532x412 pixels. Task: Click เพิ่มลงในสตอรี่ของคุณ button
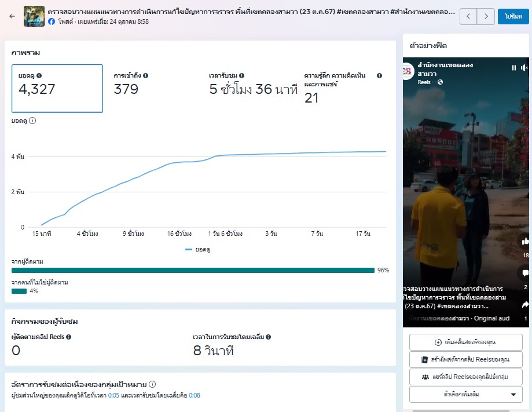coord(465,342)
